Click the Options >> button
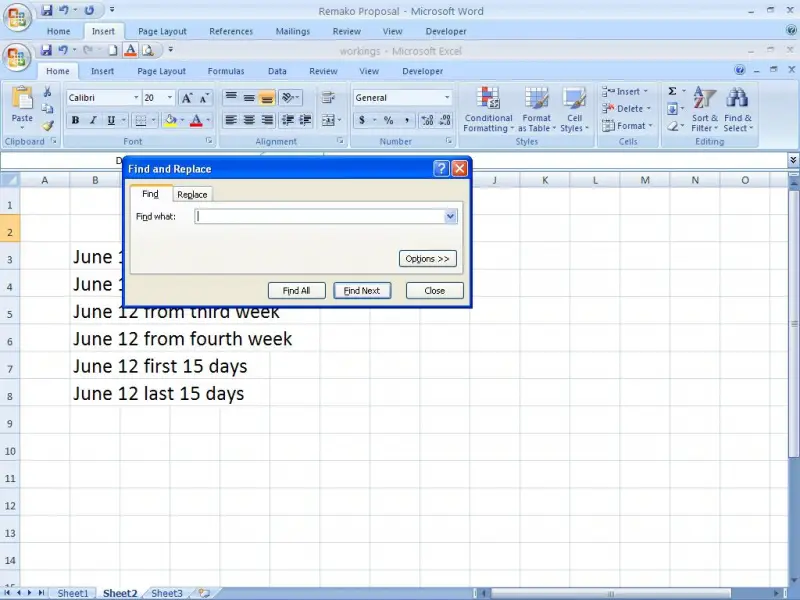 (x=428, y=259)
